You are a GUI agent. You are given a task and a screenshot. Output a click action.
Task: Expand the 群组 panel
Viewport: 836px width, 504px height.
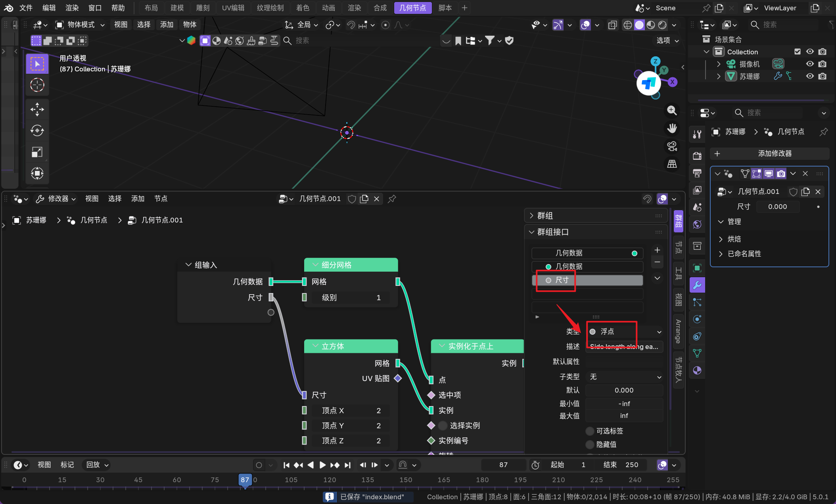(545, 216)
